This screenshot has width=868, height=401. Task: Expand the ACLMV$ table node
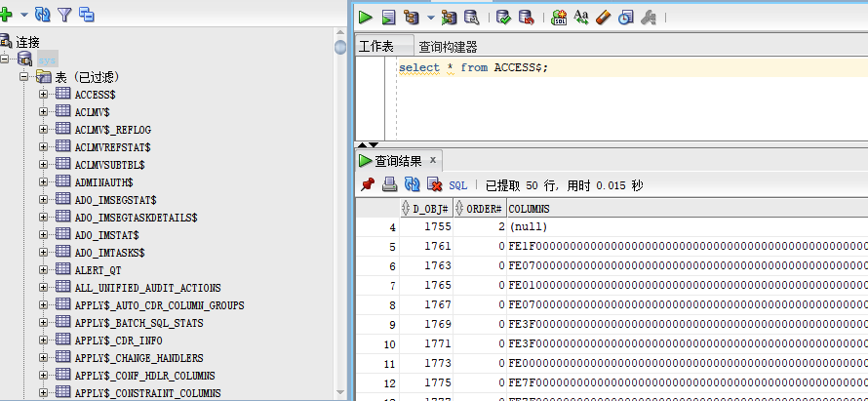click(x=43, y=112)
